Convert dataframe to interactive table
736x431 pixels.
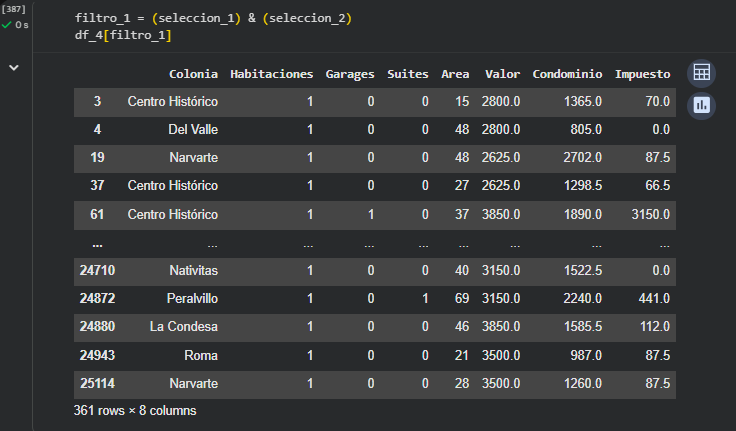click(701, 73)
